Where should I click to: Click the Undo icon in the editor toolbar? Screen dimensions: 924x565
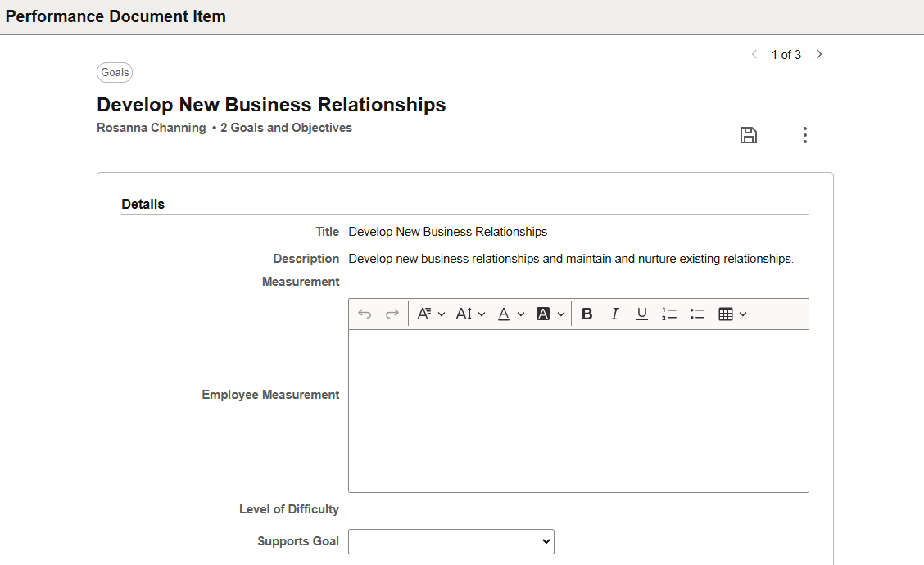(x=365, y=314)
